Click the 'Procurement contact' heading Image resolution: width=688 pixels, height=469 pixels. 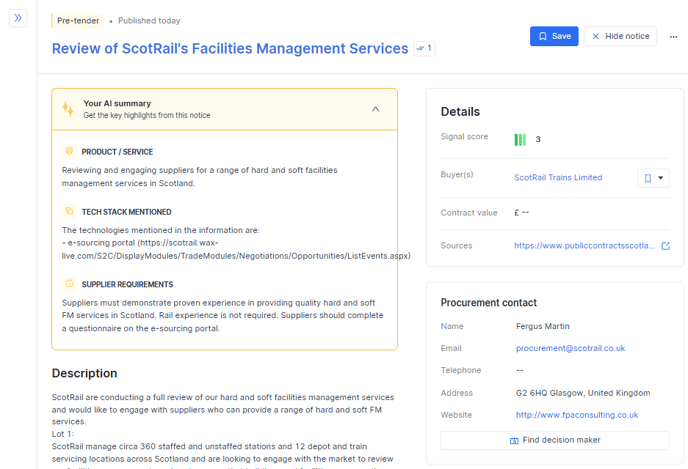488,303
